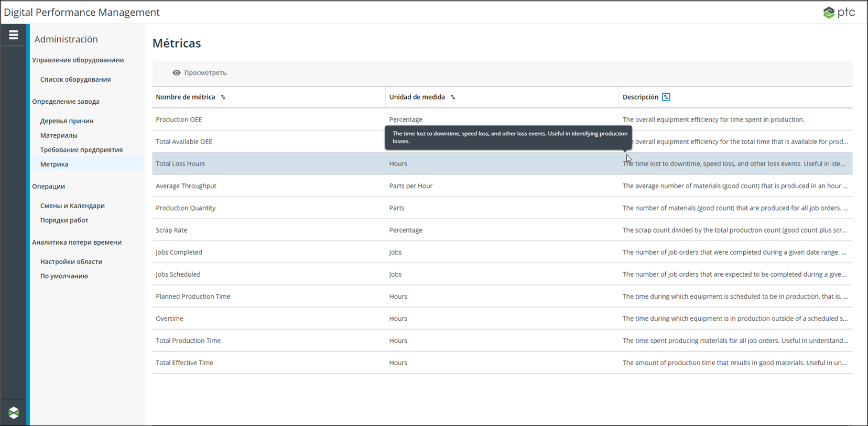Open Список оборудования in the sidebar
Viewport: 868px width, 426px height.
(75, 80)
